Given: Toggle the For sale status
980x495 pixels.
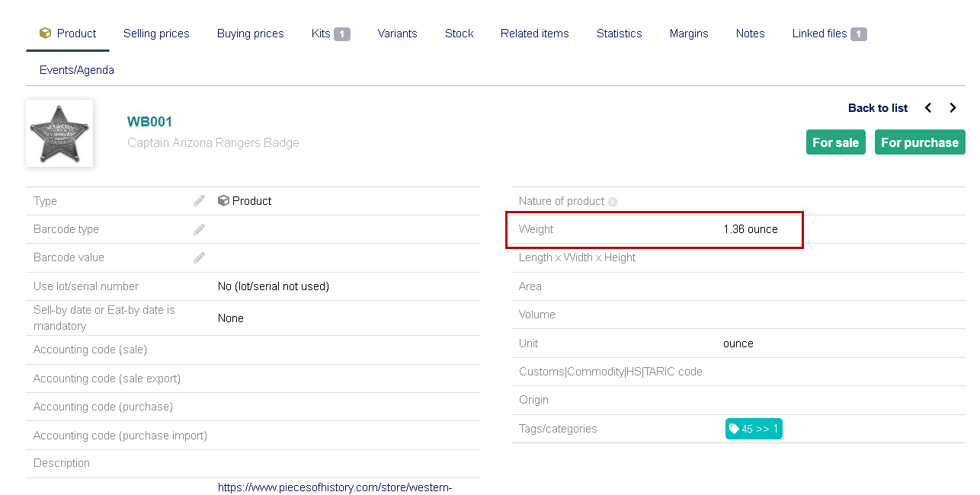Looking at the screenshot, I should (x=835, y=142).
